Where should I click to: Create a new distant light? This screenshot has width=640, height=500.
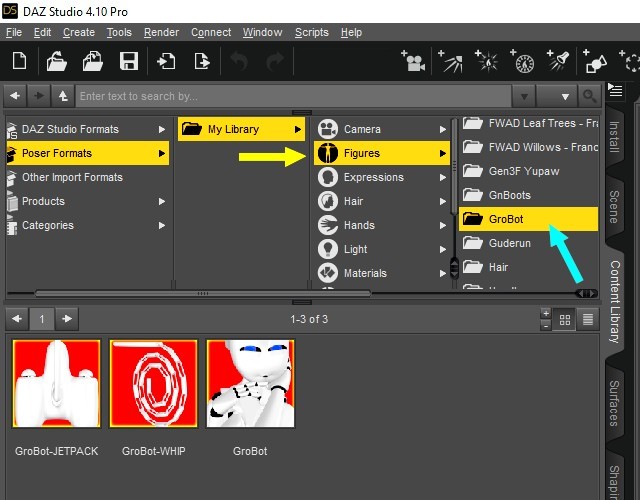[x=450, y=61]
